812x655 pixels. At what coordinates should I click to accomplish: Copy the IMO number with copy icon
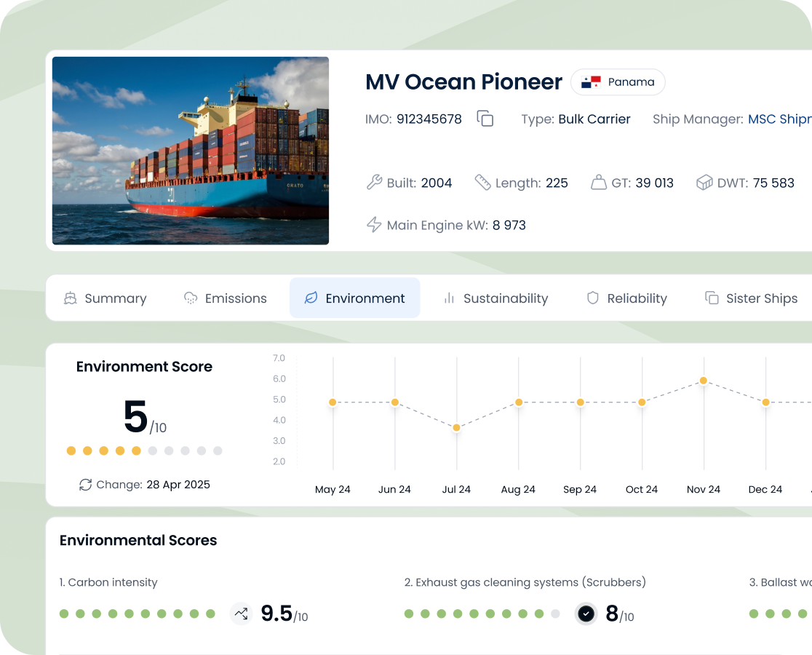pos(485,119)
